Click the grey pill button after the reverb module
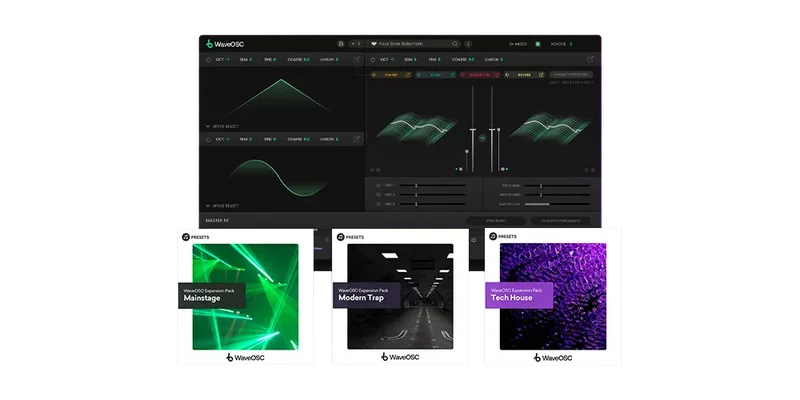 571,74
